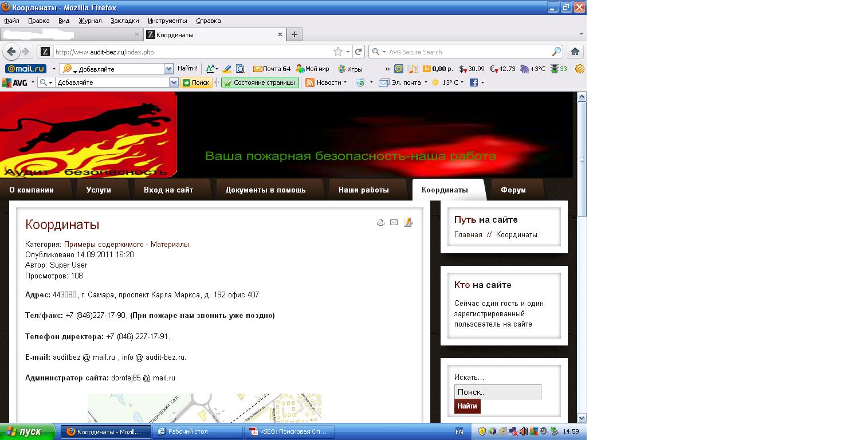Open the Facebook icon on the AVG toolbar
868x440 pixels.
tap(472, 82)
